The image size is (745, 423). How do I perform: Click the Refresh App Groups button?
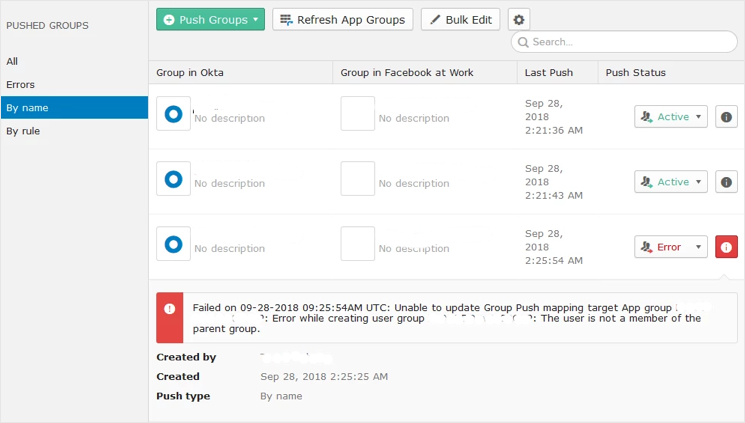(x=342, y=19)
